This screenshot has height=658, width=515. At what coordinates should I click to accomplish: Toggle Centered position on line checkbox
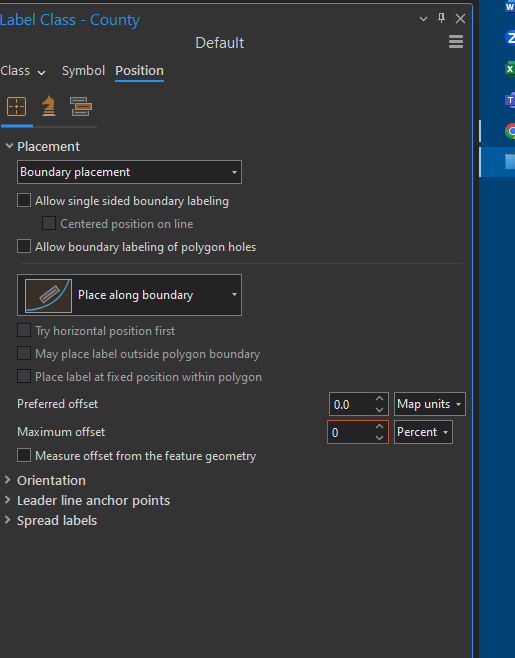pos(49,223)
